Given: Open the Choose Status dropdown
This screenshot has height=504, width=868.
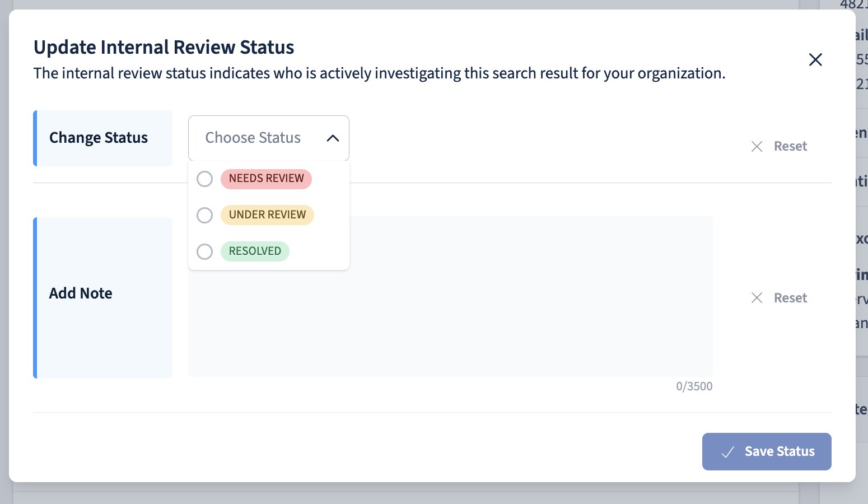Looking at the screenshot, I should pos(269,138).
